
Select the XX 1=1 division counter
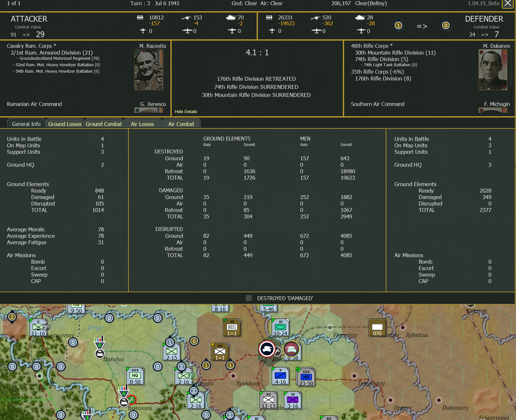pos(220,352)
